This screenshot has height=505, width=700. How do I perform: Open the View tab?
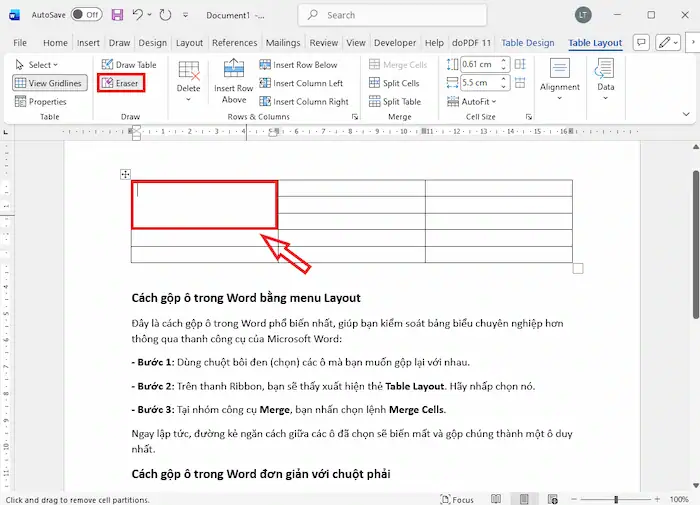coord(356,43)
